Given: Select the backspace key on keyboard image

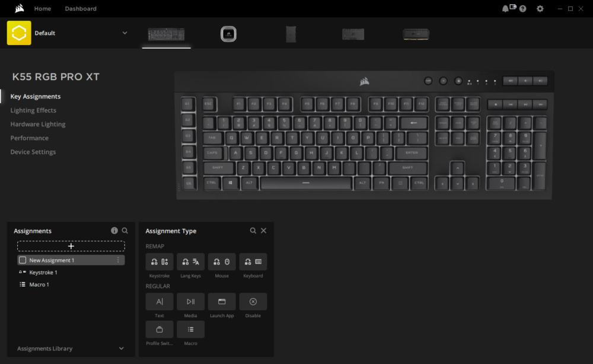Looking at the screenshot, I should pos(414,123).
